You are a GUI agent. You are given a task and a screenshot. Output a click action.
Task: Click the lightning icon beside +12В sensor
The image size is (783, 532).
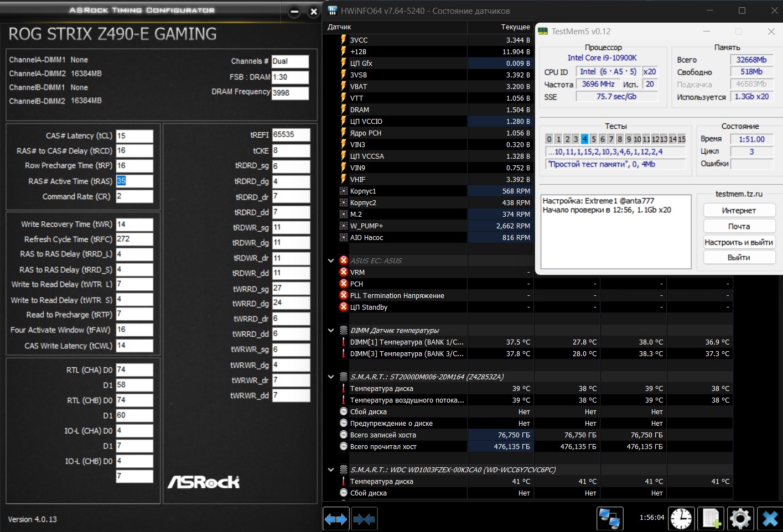[x=343, y=51]
